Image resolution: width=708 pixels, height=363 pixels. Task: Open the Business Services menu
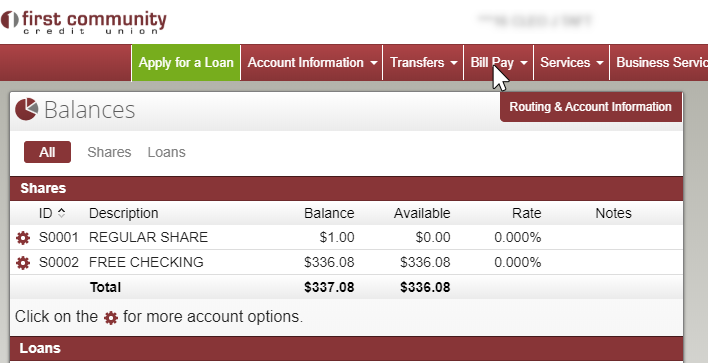point(659,62)
